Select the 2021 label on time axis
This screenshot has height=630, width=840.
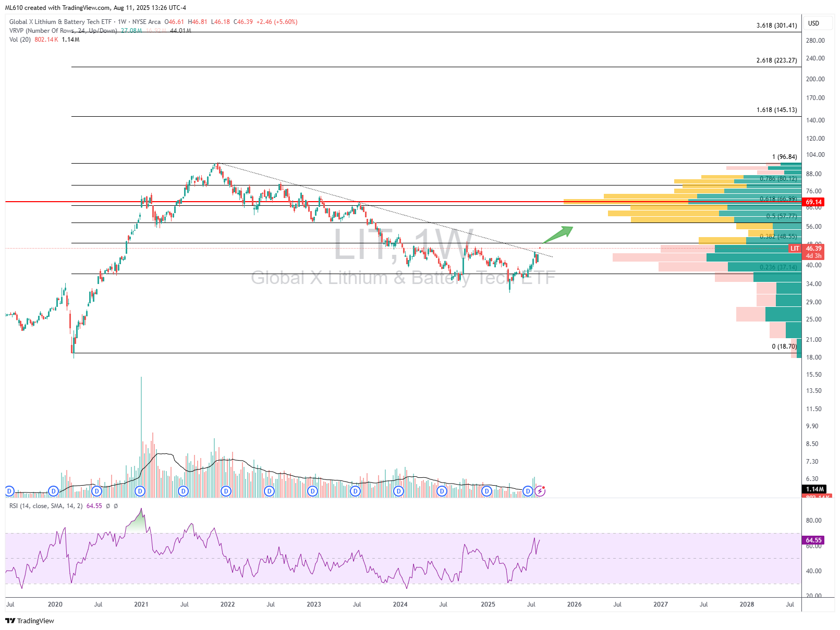point(141,604)
